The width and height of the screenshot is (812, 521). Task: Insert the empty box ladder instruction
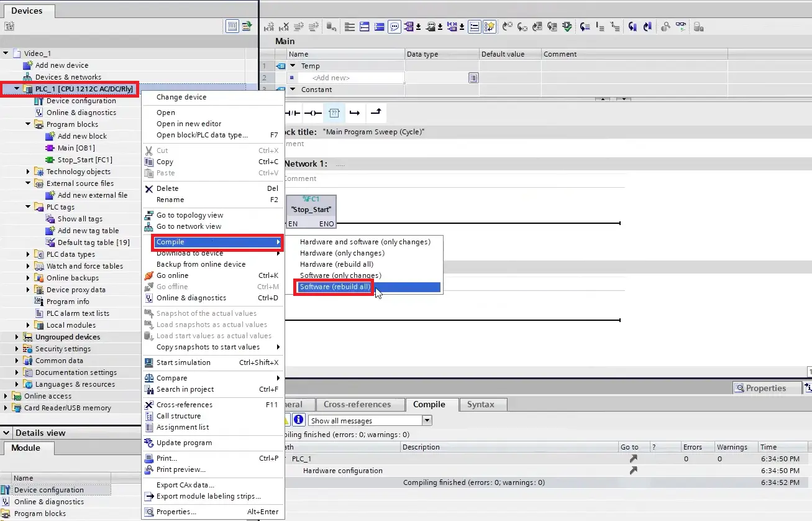pyautogui.click(x=335, y=113)
